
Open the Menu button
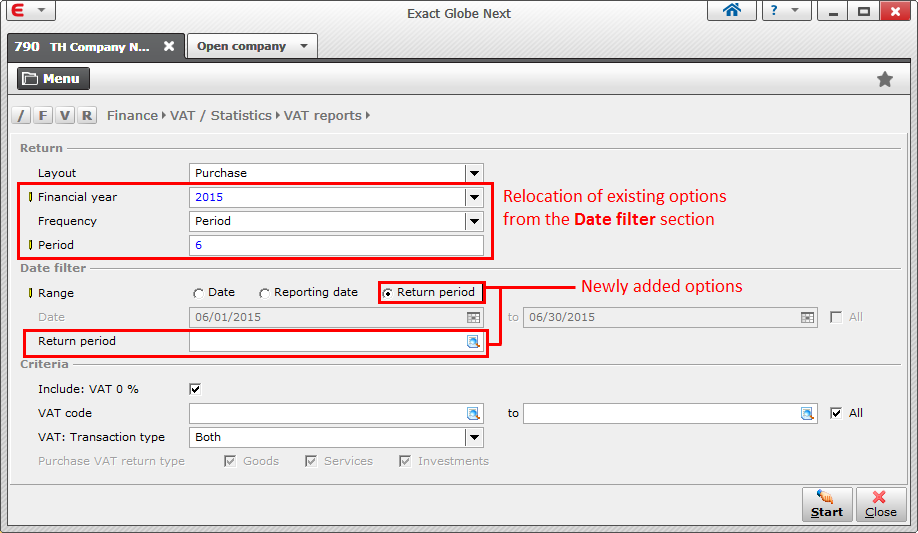53,78
